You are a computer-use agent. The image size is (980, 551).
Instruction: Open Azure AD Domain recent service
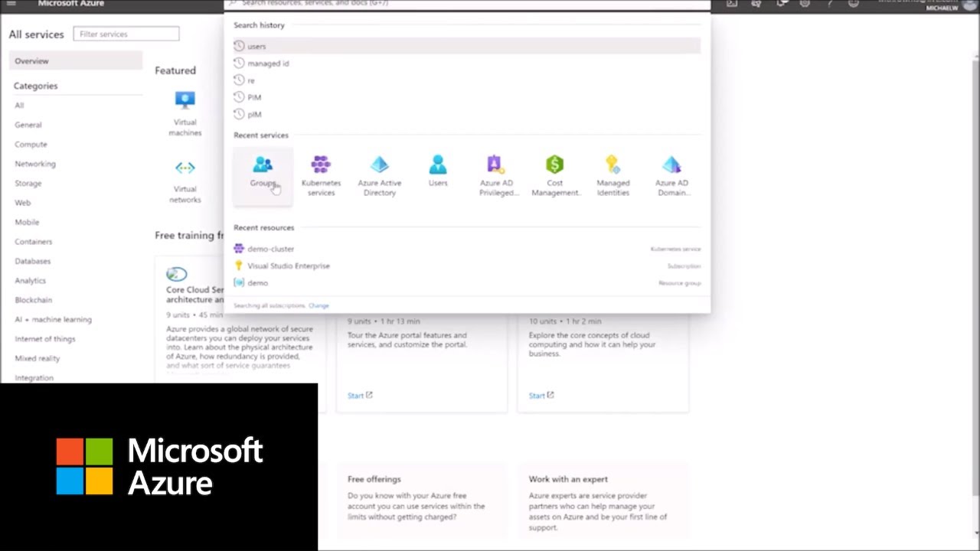[671, 177]
